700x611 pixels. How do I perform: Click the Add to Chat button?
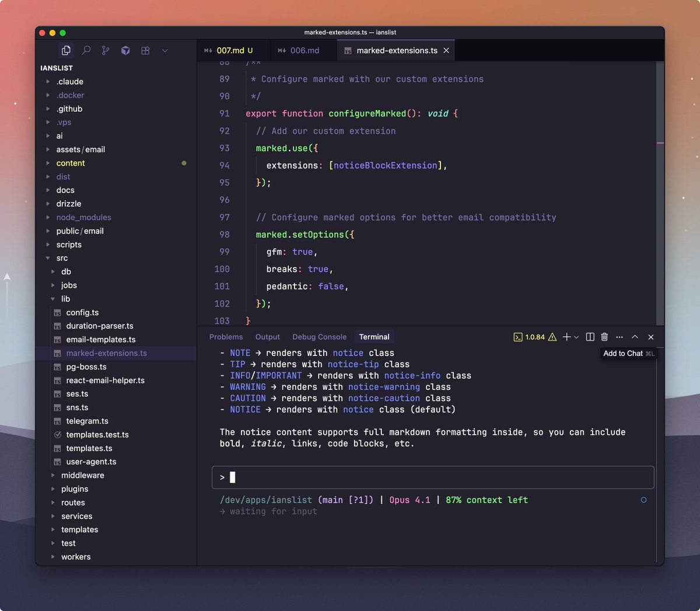(629, 354)
